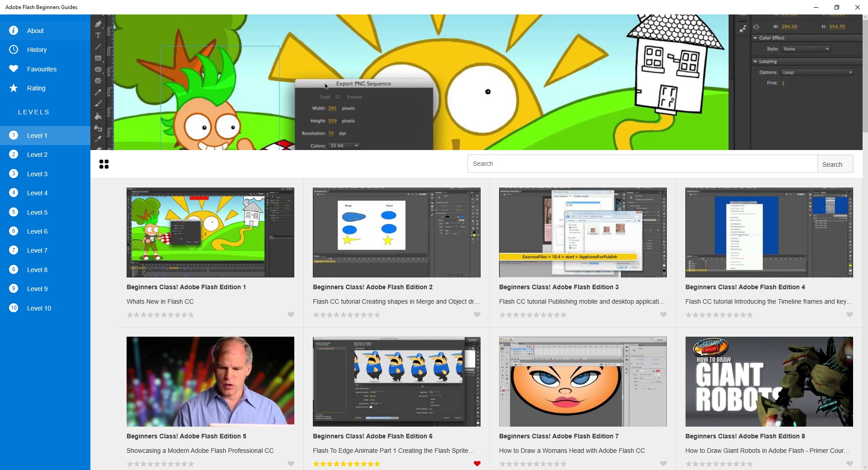Open Beginners Class! Adobe Flash Edition 1 title
This screenshot has height=470, width=868.
[186, 287]
